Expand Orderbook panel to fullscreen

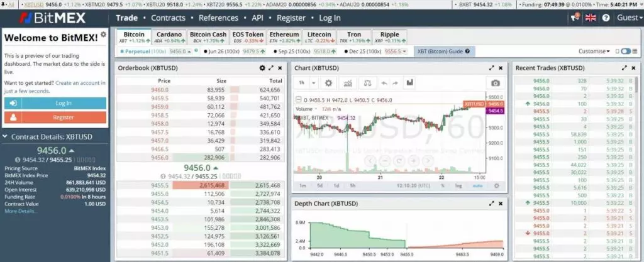[x=272, y=68]
